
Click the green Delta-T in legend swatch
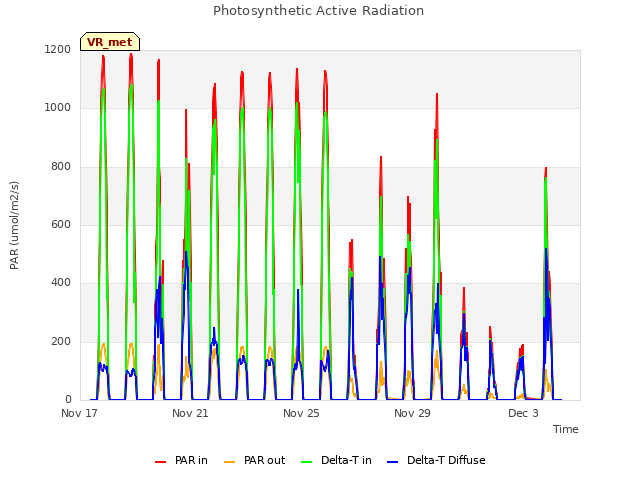pos(307,462)
